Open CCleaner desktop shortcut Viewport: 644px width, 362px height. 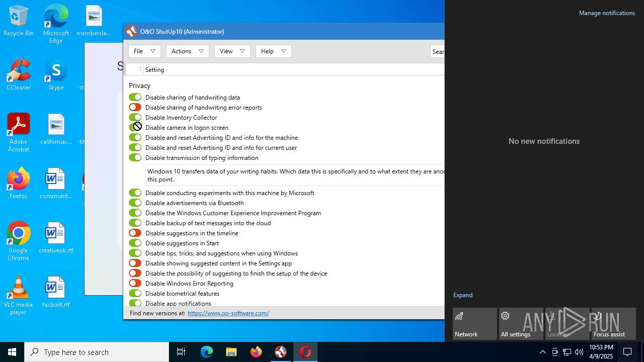(x=19, y=75)
